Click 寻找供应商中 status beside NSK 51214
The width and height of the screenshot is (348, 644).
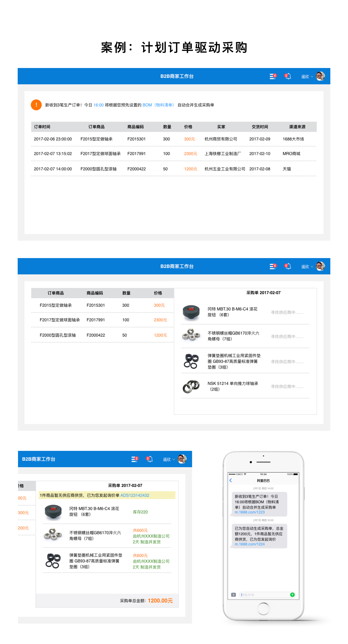click(287, 387)
